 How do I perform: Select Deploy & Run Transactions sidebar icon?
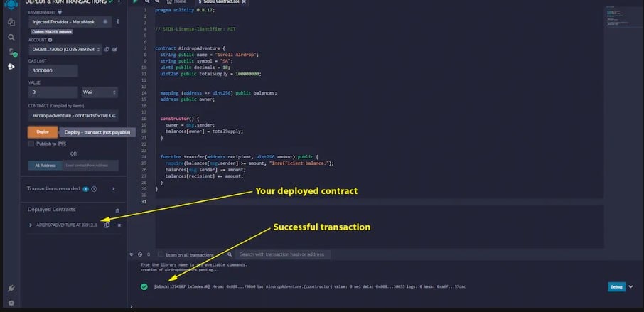point(11,67)
